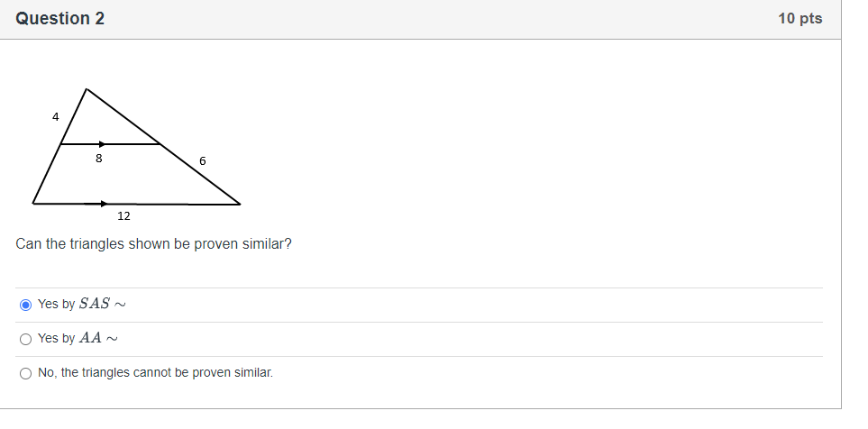Click the side label 4 on the triangle
Image resolution: width=868 pixels, height=429 pixels.
[x=55, y=117]
